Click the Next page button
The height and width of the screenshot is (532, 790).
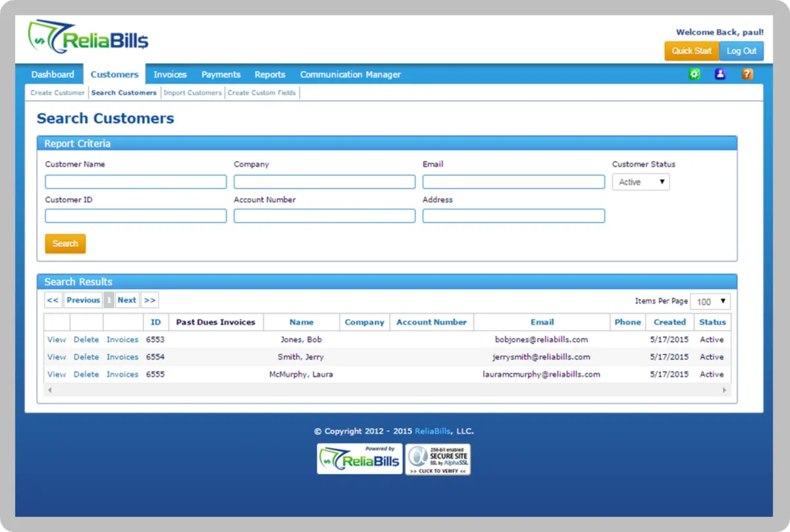tap(127, 300)
